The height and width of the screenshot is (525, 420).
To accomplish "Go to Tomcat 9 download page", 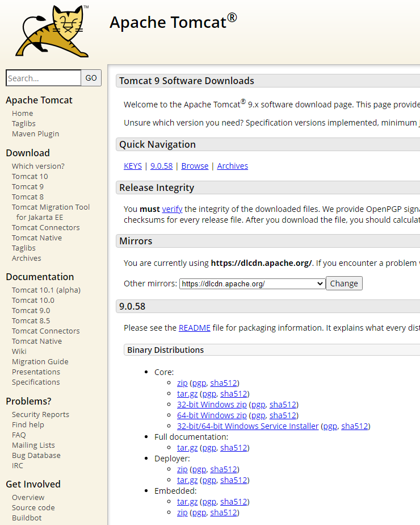I will pyautogui.click(x=28, y=186).
